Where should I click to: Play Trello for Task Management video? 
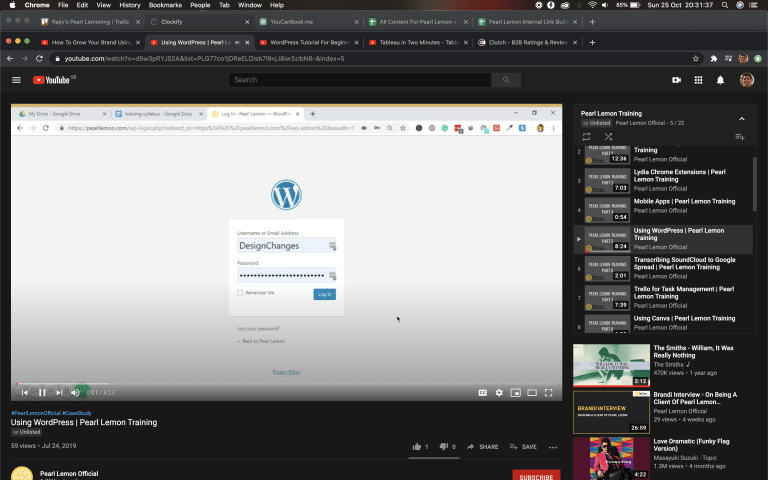pos(664,298)
